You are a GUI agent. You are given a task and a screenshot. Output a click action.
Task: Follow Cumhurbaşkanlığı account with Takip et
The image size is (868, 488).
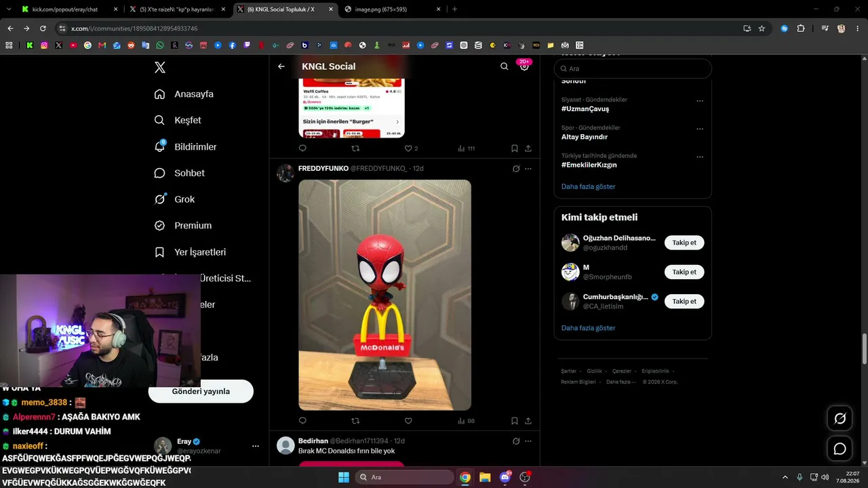(684, 301)
